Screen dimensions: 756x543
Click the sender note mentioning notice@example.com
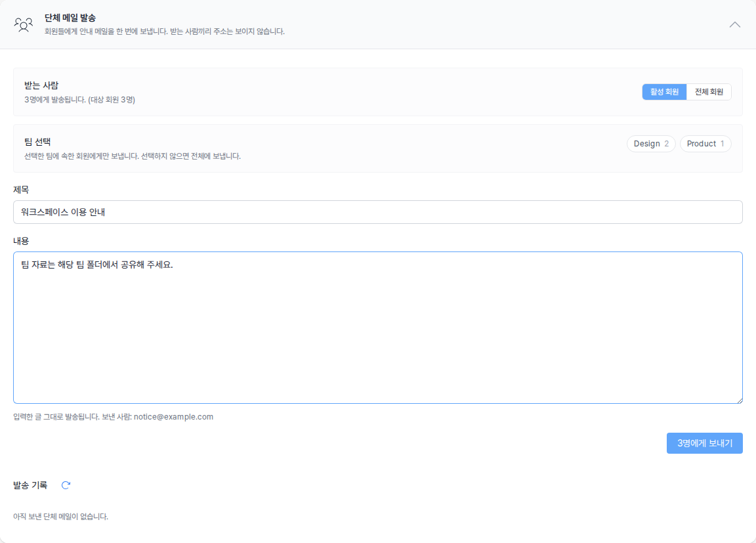coord(114,417)
